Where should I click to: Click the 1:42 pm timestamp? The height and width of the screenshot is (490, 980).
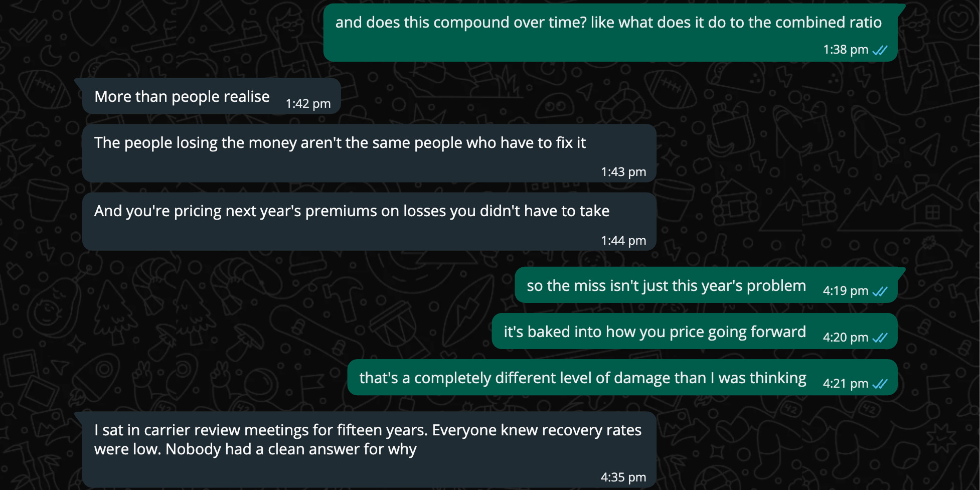pyautogui.click(x=308, y=104)
